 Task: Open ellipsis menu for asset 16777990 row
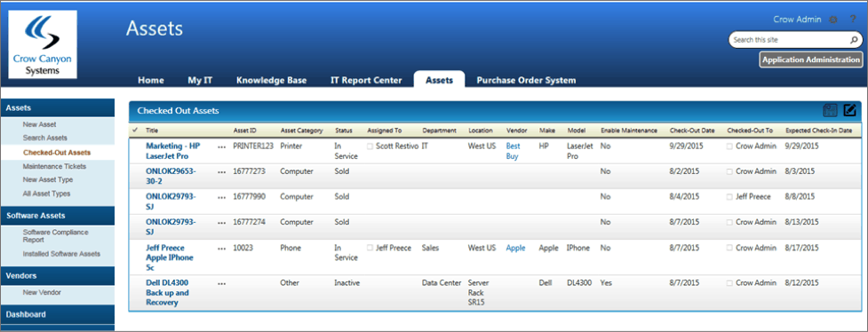(222, 198)
